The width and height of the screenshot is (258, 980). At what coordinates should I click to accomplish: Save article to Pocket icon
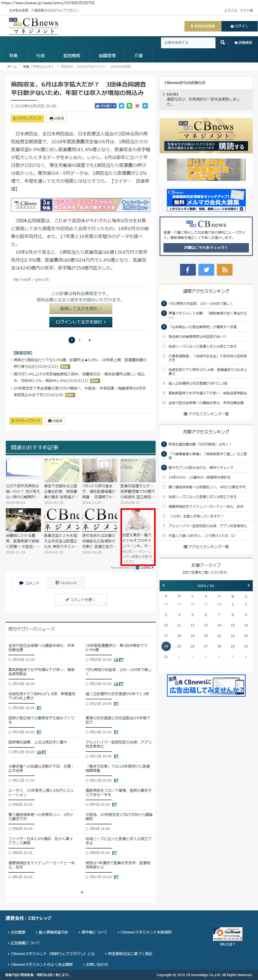coord(137,106)
